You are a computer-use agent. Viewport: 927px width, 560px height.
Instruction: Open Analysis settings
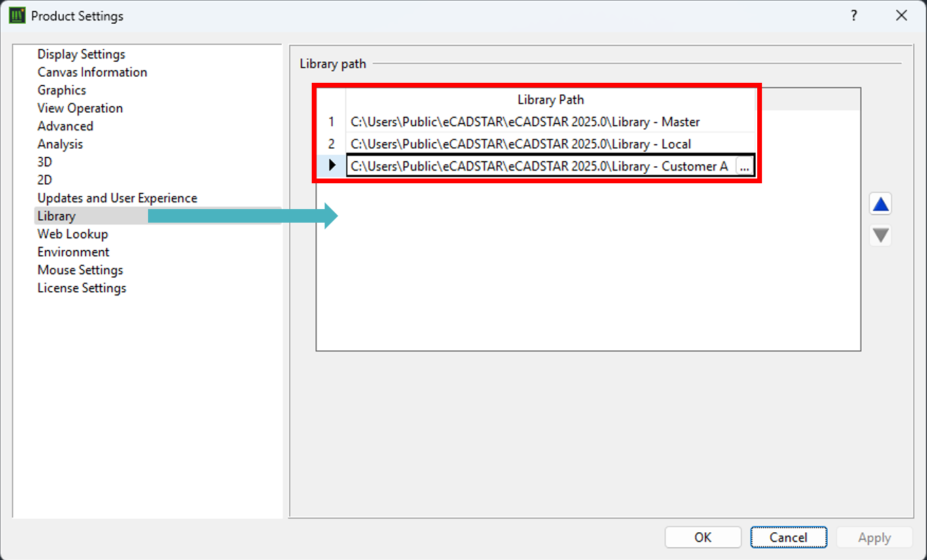point(60,144)
